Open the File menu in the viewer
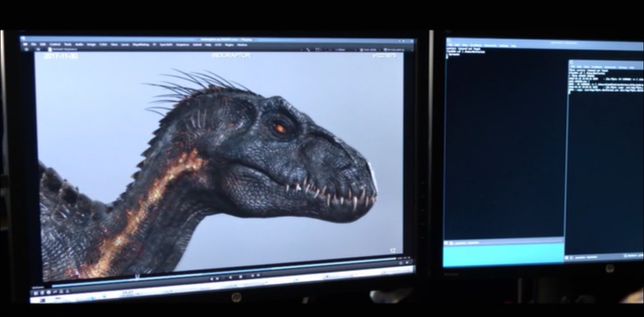 pos(33,45)
